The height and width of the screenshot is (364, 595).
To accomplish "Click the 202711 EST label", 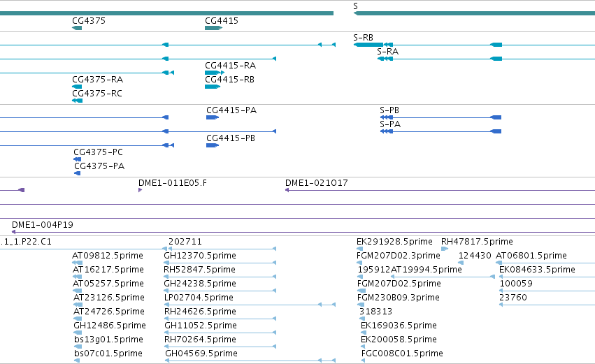I will pos(185,242).
